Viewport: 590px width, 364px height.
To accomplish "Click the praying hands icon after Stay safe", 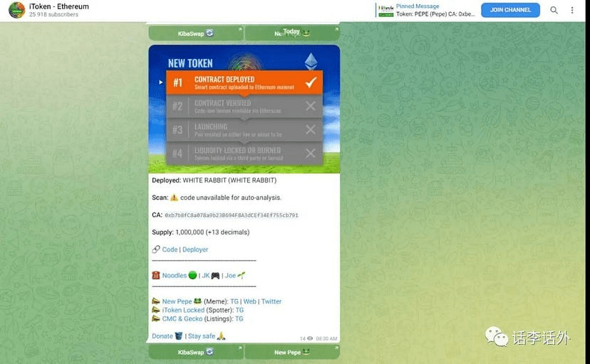I will tap(221, 336).
